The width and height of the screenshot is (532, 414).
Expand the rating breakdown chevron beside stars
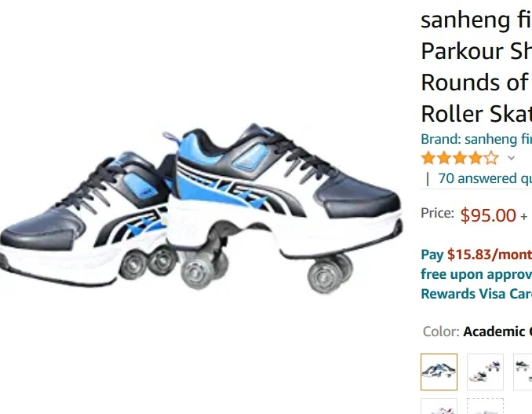(511, 158)
